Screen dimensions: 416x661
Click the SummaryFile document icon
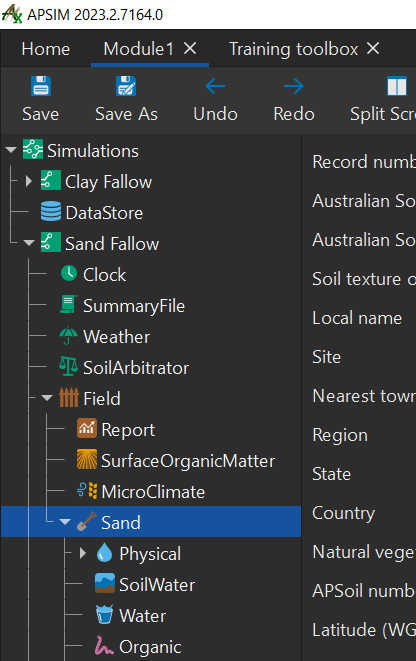(x=68, y=304)
